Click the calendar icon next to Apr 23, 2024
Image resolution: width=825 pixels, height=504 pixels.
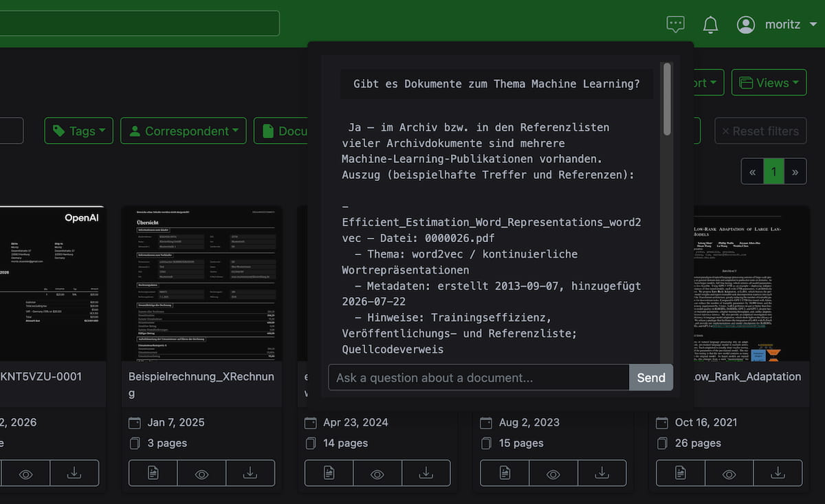click(x=311, y=422)
